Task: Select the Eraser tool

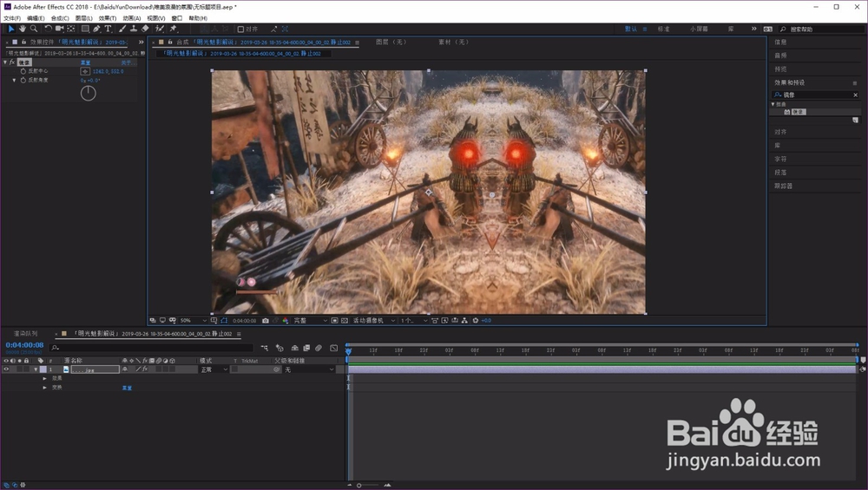Action: point(145,29)
